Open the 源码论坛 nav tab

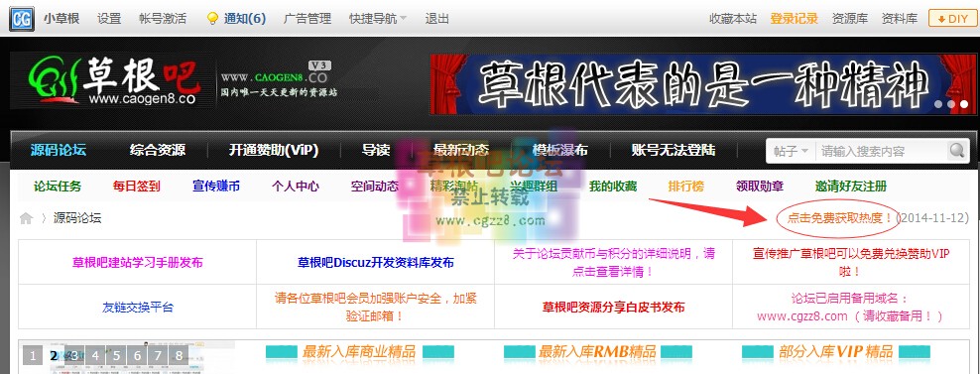click(59, 150)
